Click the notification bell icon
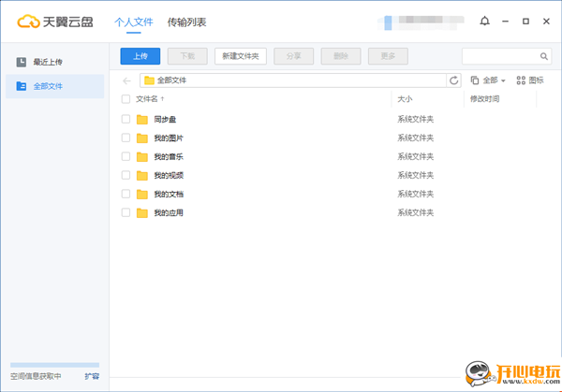Viewport: 562px width, 392px height. click(484, 22)
